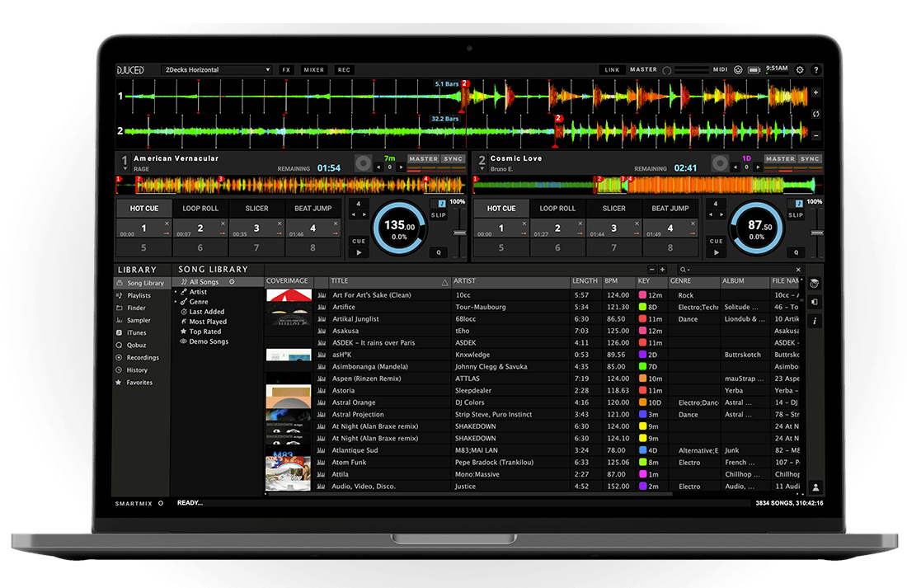Start recording with the REC button
The height and width of the screenshot is (588, 907).
coord(343,70)
